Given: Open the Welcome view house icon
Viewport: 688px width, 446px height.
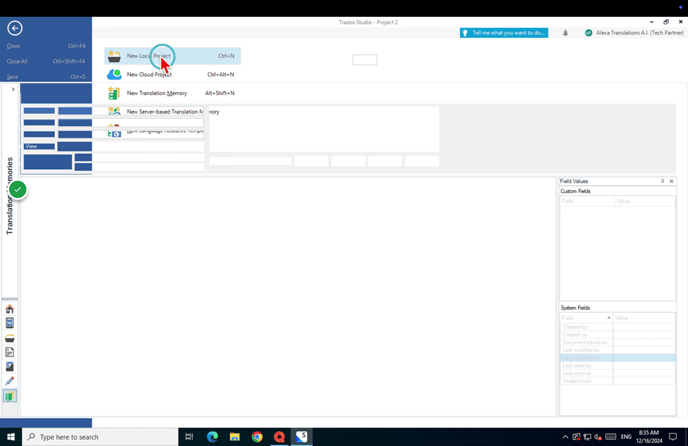Looking at the screenshot, I should [10, 309].
